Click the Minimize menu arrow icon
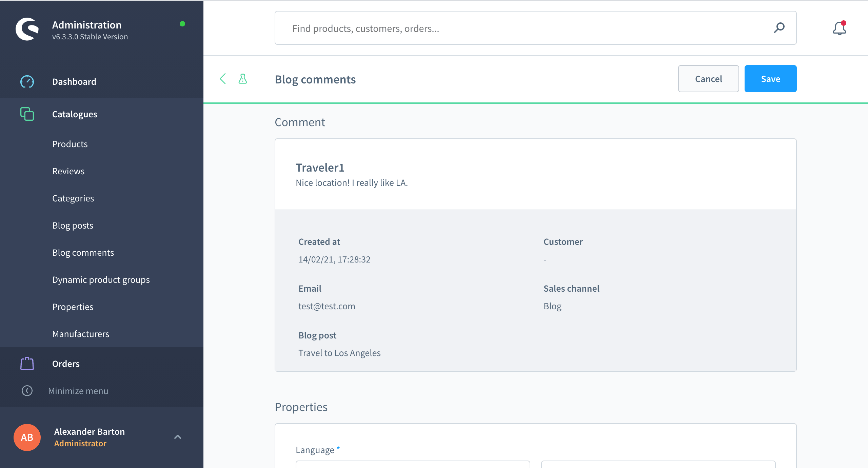This screenshot has height=468, width=868. [x=27, y=391]
